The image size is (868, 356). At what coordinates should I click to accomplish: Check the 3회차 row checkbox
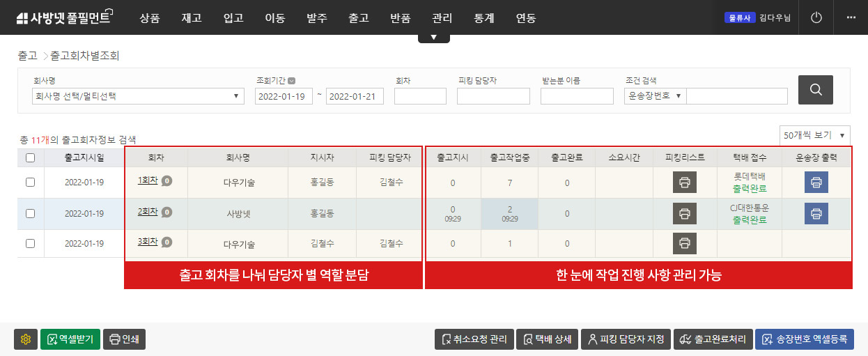(x=30, y=244)
